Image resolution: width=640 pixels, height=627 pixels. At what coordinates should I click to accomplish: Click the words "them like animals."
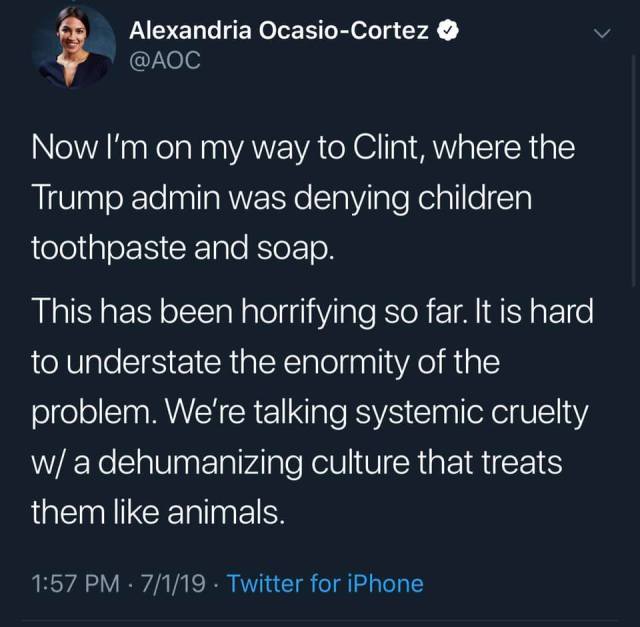coord(158,512)
